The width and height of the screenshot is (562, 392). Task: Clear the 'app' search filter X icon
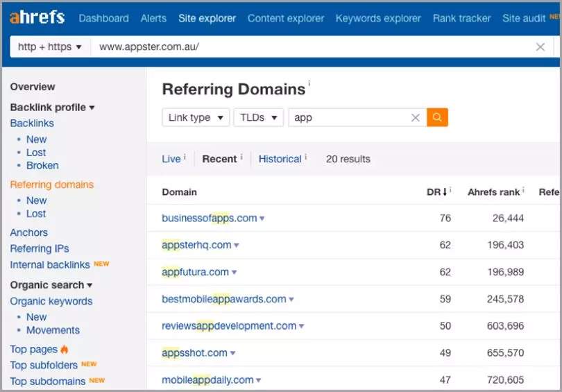(x=416, y=117)
